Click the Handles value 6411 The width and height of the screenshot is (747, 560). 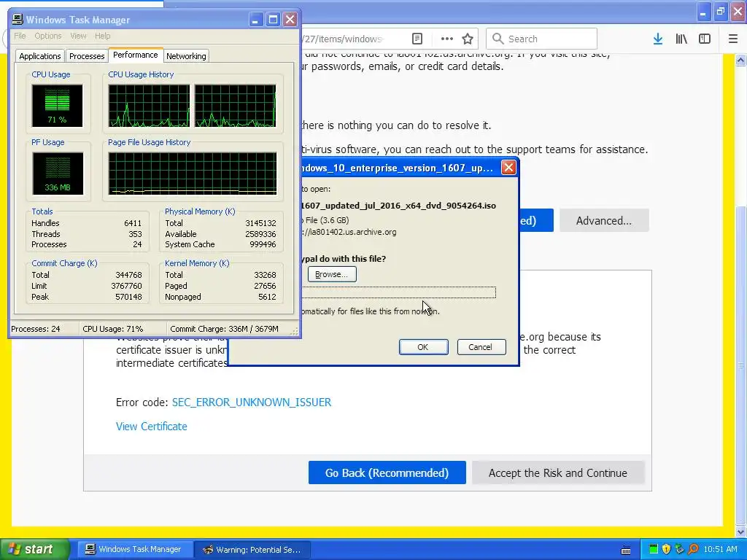[133, 223]
